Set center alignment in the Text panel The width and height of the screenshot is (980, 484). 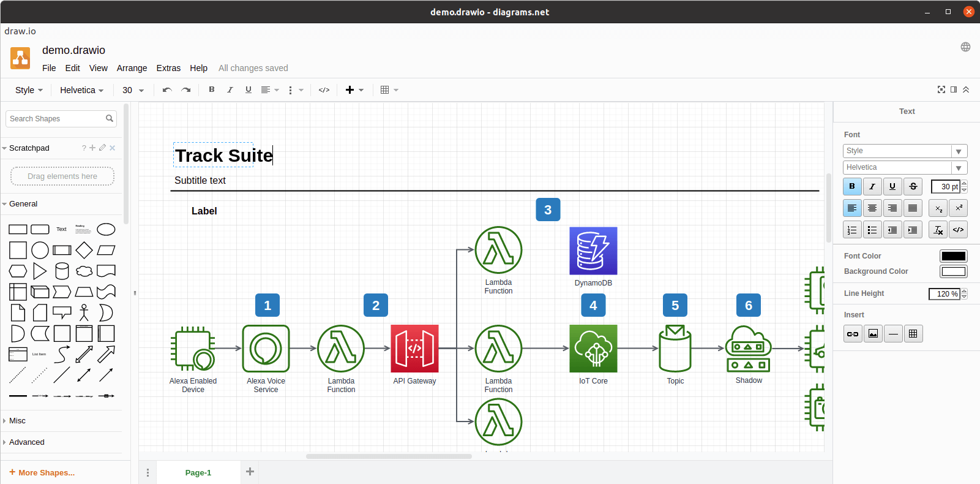[x=872, y=208]
